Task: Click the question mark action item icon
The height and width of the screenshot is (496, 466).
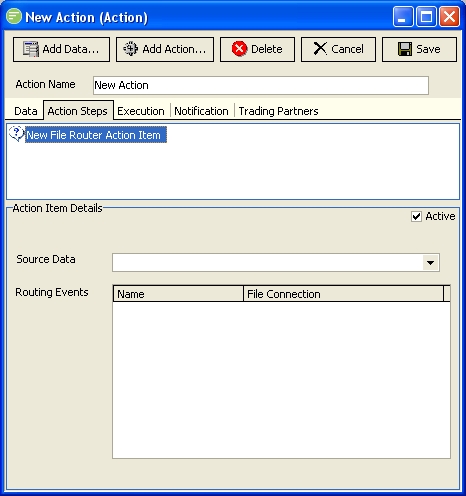Action: click(16, 134)
